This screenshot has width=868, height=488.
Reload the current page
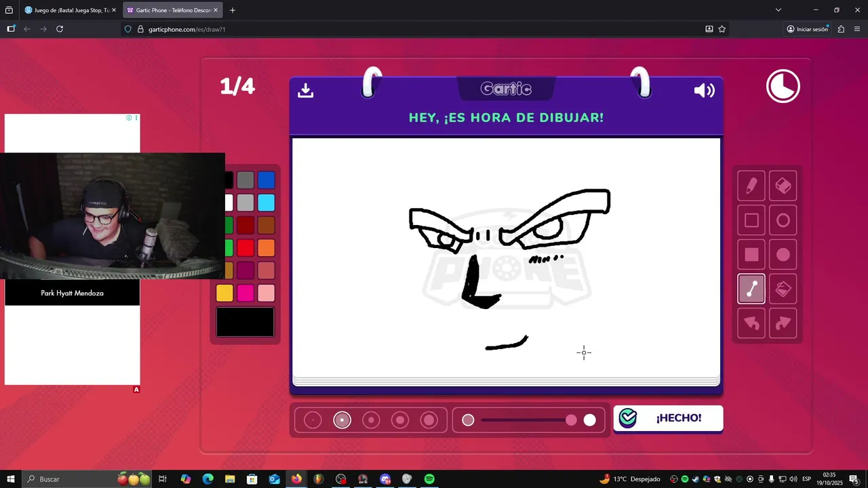point(60,29)
